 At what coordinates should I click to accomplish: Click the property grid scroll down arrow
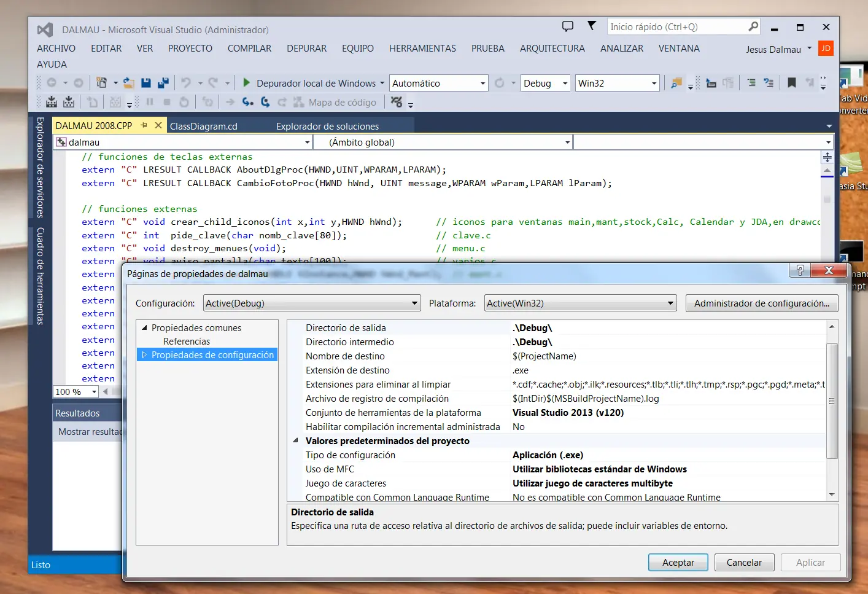[x=832, y=494]
